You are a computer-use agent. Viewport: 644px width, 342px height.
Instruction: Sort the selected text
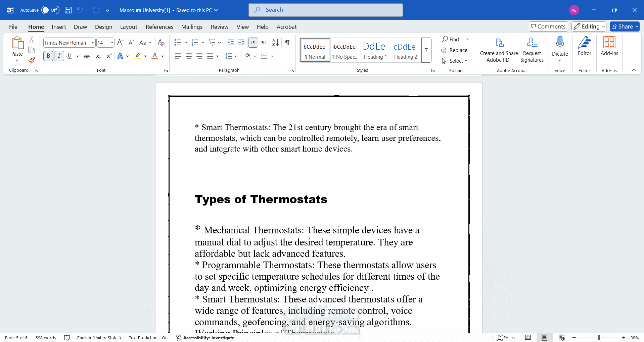click(x=276, y=43)
